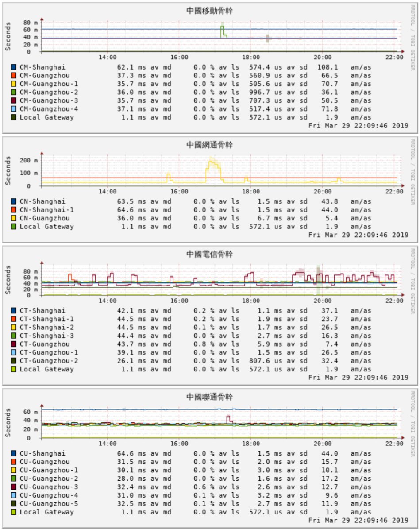Click the yellow CT-Shanghai-2 legend swatch
This screenshot has width=420, height=529.
13,327
